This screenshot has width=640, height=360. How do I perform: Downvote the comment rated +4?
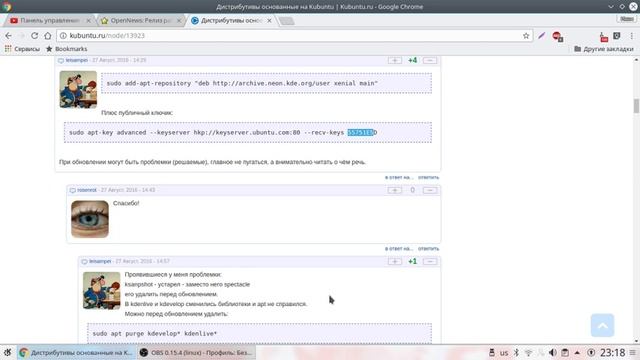coord(430,60)
